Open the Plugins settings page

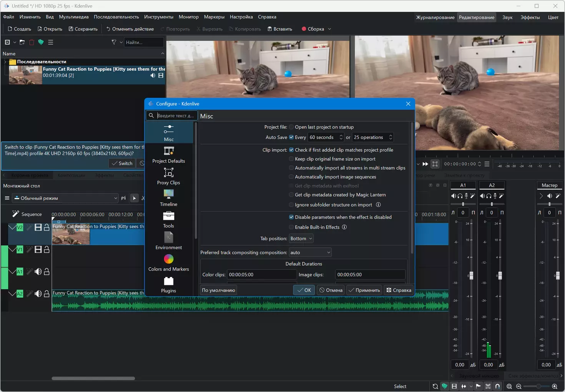coord(168,284)
